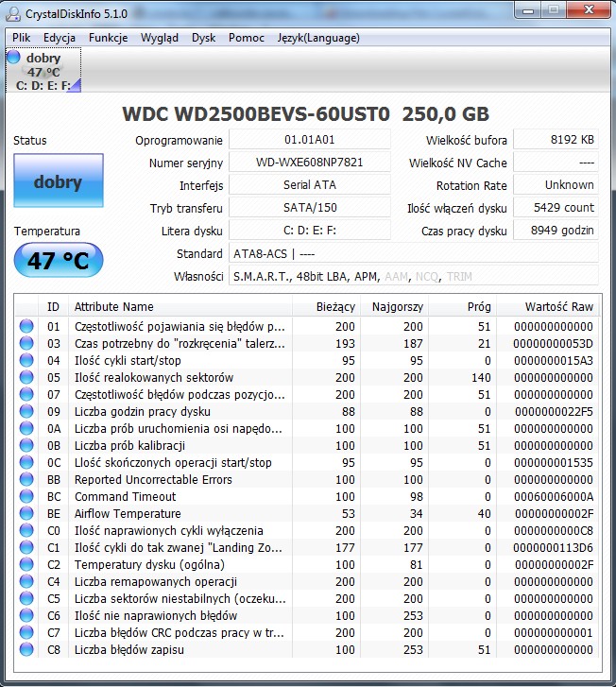Select 'Airflow Temperature' attribute name

(128, 513)
